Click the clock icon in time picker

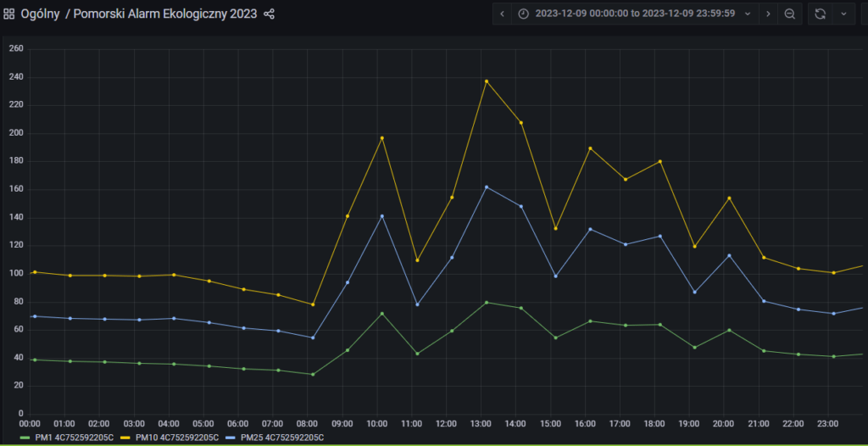tap(523, 14)
